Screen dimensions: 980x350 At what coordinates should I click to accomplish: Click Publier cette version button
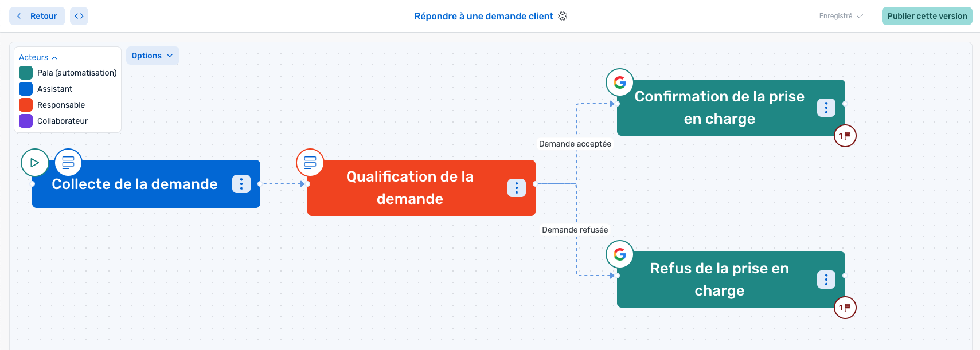pos(927,16)
